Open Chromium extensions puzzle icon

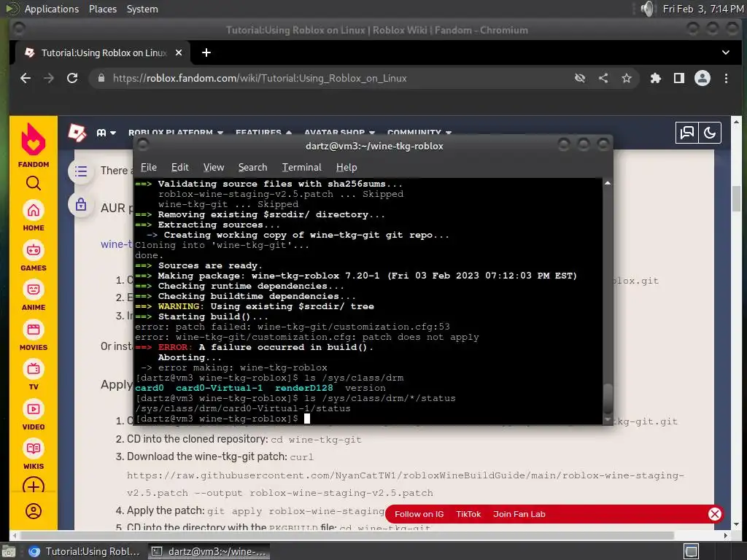(656, 78)
